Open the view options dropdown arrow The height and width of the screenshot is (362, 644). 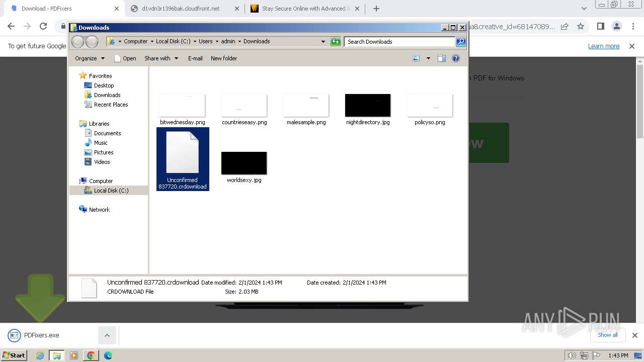coord(428,58)
